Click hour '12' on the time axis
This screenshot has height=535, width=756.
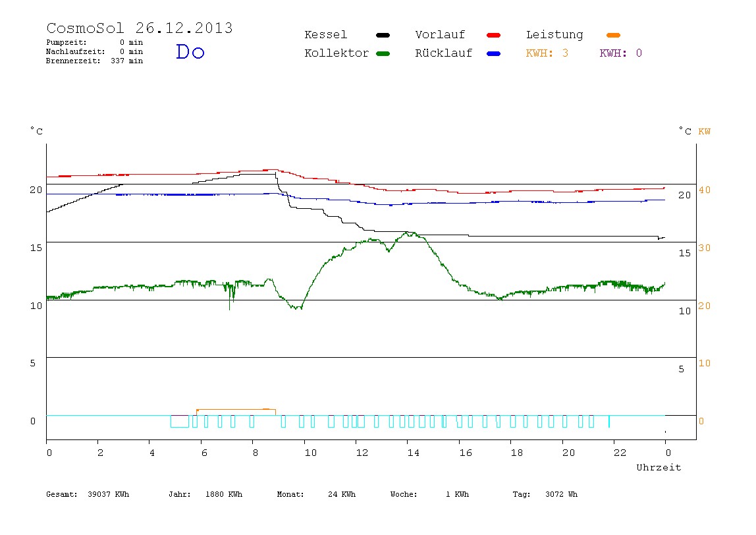tap(362, 453)
